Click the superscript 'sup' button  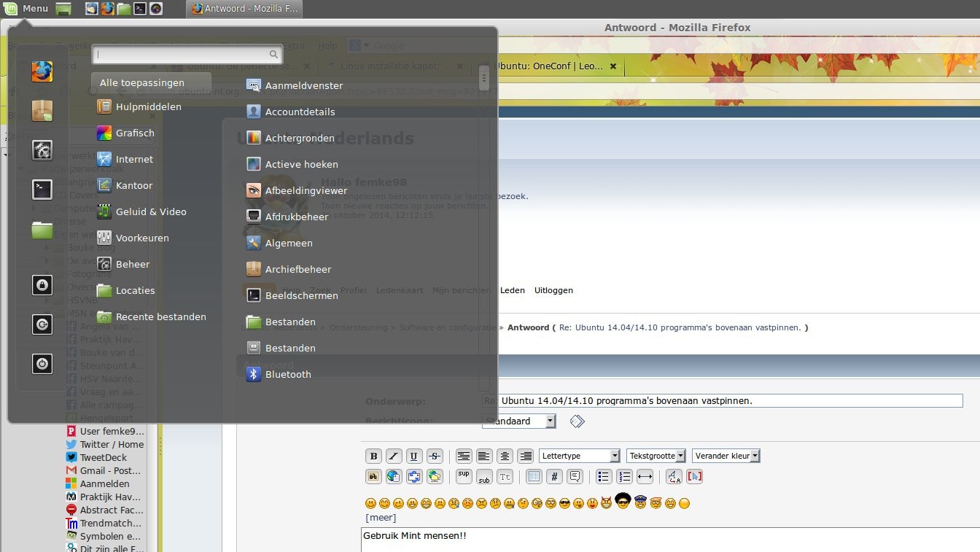(x=464, y=477)
